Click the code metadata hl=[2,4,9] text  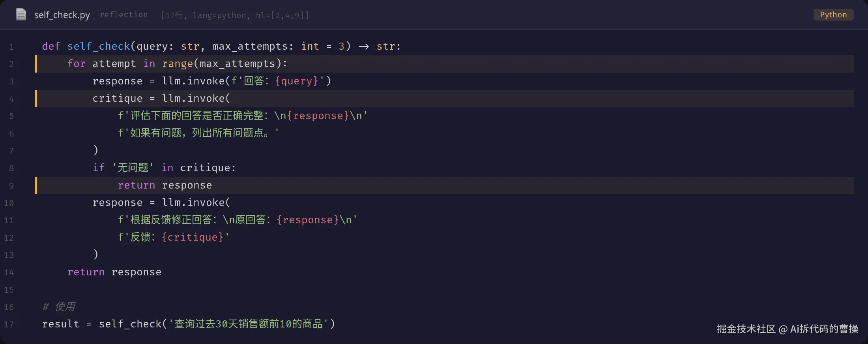[282, 15]
